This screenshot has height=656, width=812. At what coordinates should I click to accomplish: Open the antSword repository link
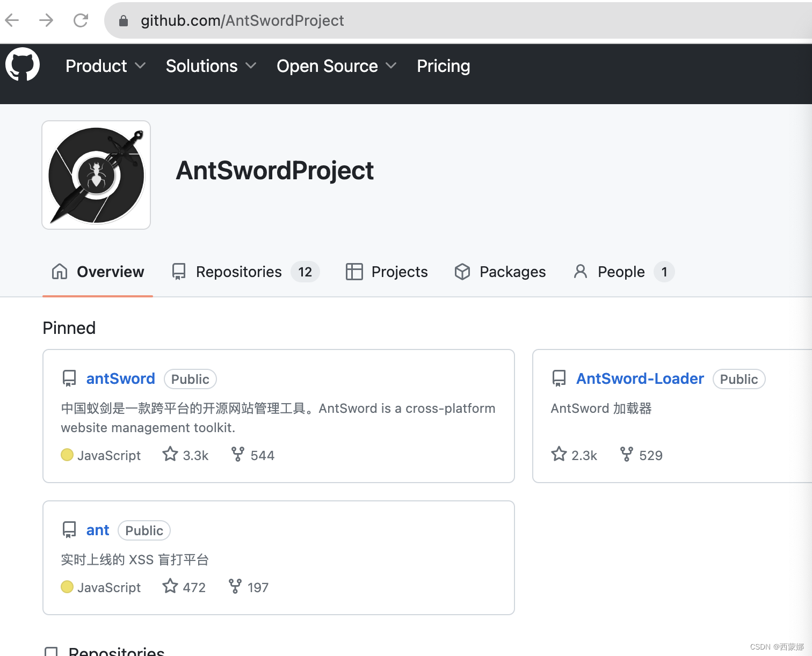point(121,378)
